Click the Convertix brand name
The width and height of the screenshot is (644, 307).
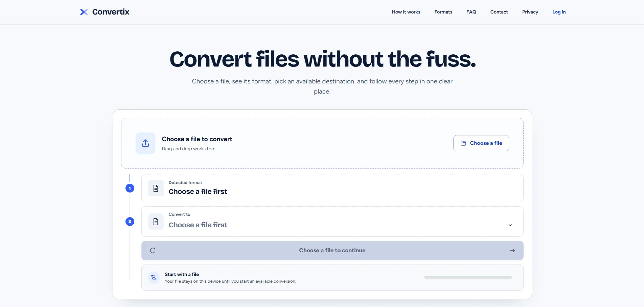click(111, 12)
